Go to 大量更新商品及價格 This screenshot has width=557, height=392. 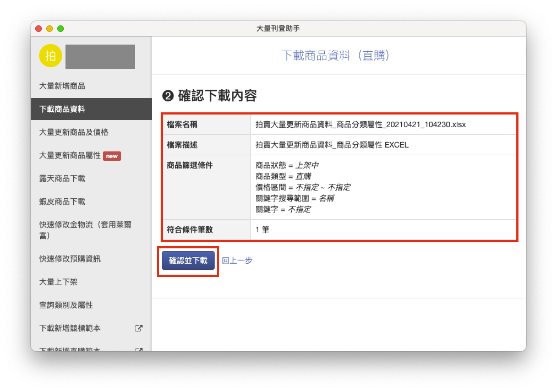(74, 132)
